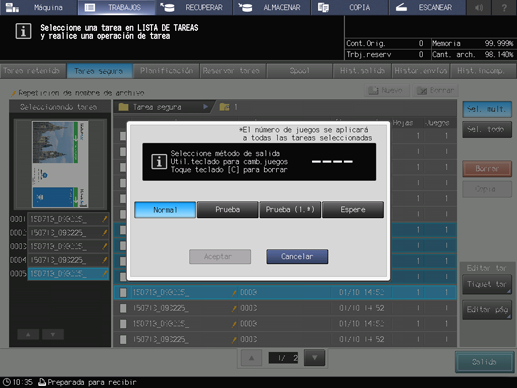The width and height of the screenshot is (517, 388).
Task: Open the Máquina screen
Action: coord(39,7)
